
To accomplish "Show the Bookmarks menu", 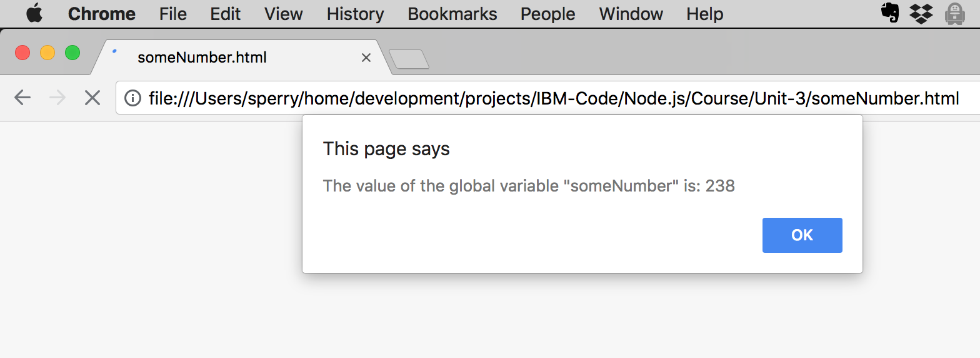I will pyautogui.click(x=452, y=14).
